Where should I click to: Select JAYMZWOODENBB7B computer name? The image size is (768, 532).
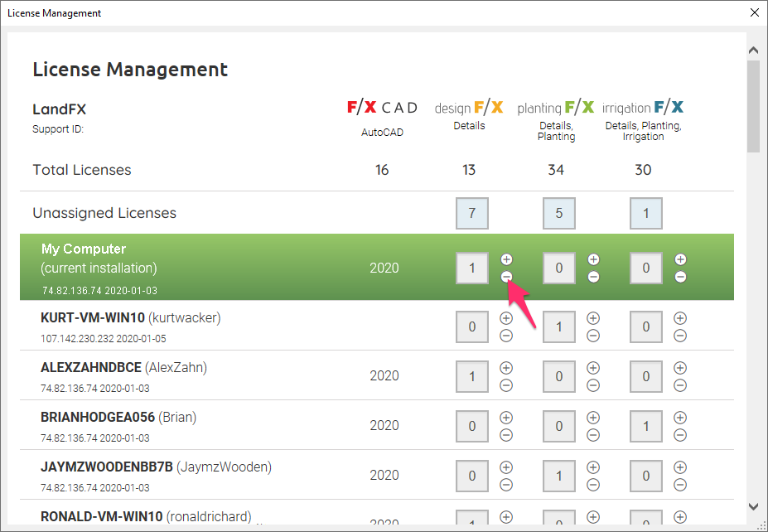pyautogui.click(x=107, y=467)
